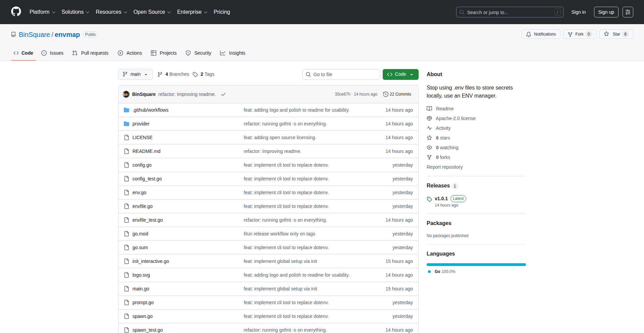Click the GitHub home logo

pyautogui.click(x=15, y=12)
